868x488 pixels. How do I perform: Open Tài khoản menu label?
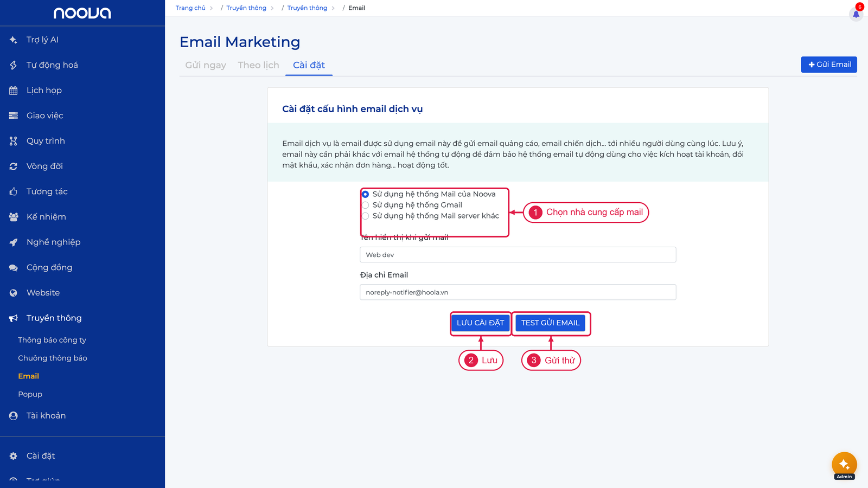(46, 416)
